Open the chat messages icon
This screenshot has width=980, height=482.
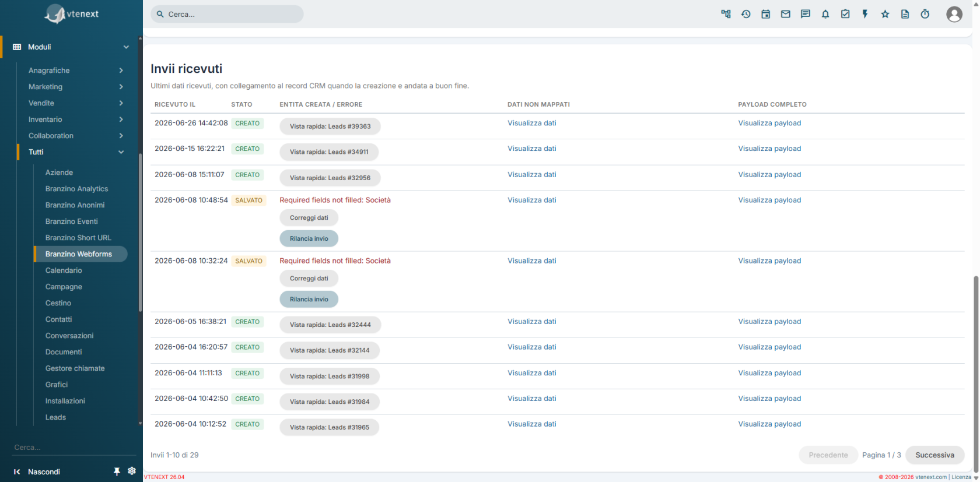click(x=806, y=14)
